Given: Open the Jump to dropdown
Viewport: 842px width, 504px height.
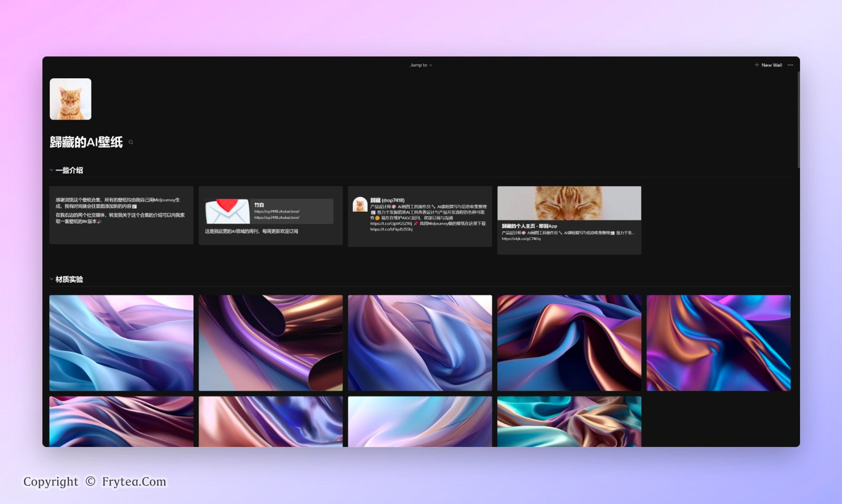Looking at the screenshot, I should tap(421, 65).
